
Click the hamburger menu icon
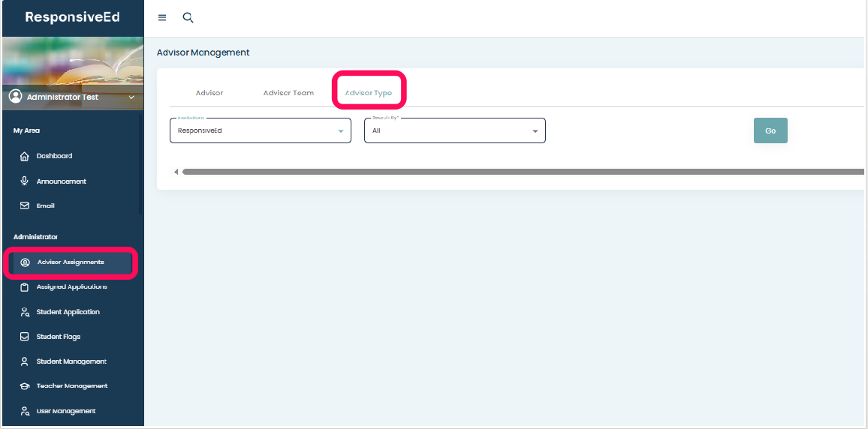pos(162,18)
